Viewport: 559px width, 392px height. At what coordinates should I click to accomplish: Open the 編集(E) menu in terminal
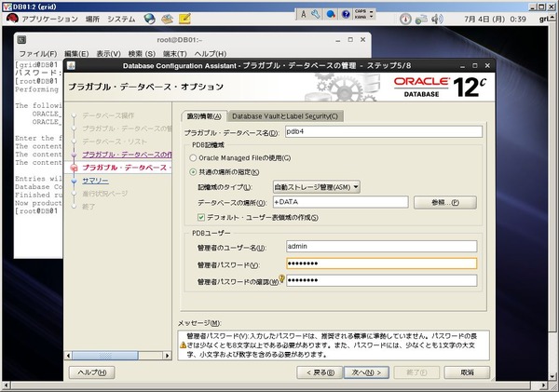76,53
